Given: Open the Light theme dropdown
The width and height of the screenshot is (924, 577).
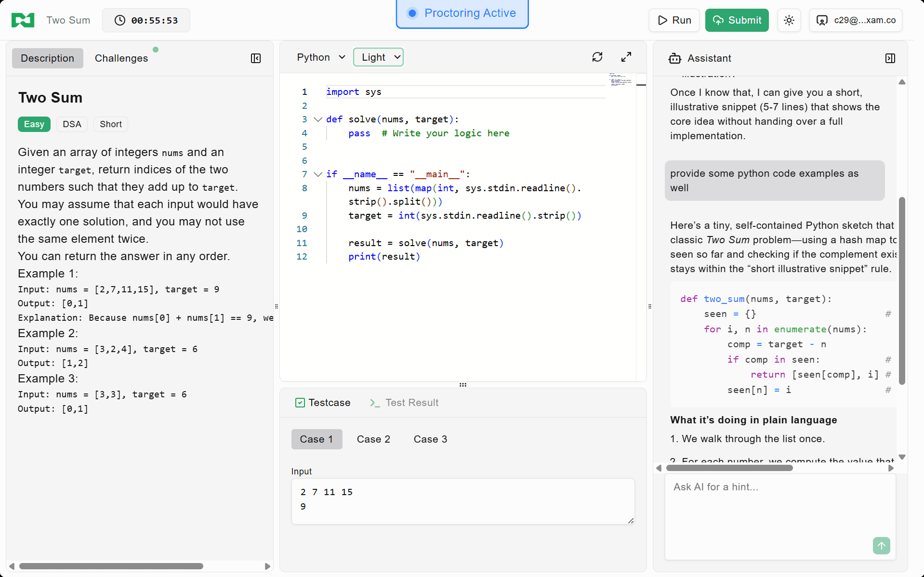Looking at the screenshot, I should pyautogui.click(x=378, y=57).
